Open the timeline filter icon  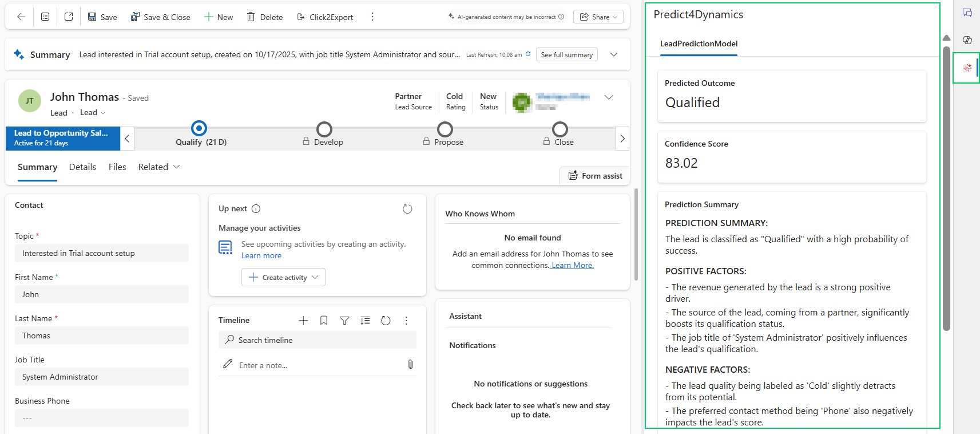pyautogui.click(x=344, y=321)
